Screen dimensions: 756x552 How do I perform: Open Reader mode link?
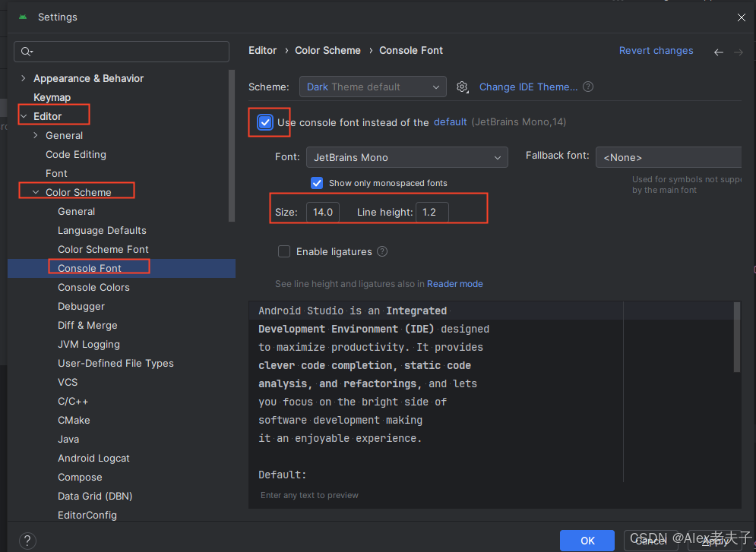click(454, 284)
